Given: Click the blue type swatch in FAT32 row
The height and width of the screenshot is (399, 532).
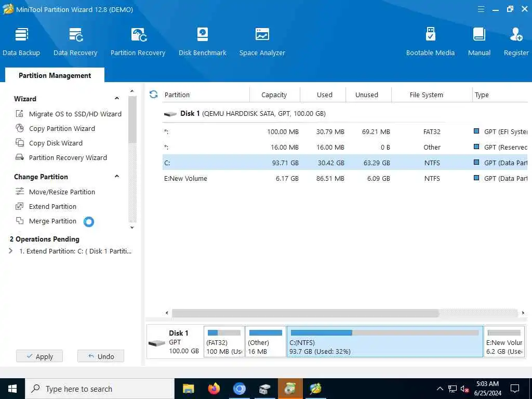Looking at the screenshot, I should (x=476, y=131).
